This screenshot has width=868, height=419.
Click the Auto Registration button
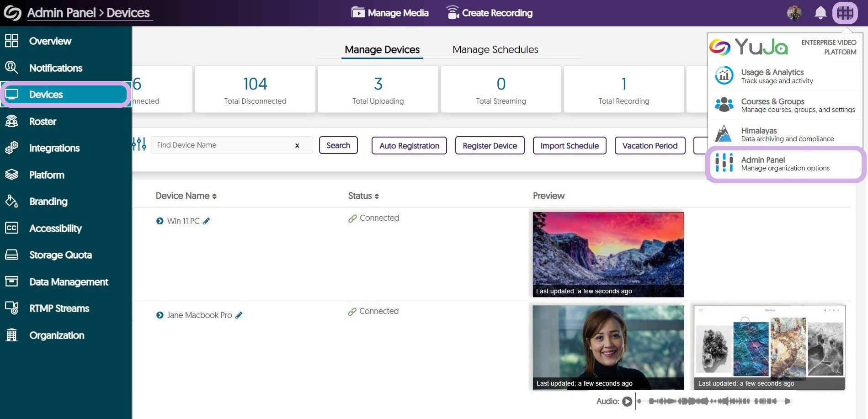(x=409, y=146)
